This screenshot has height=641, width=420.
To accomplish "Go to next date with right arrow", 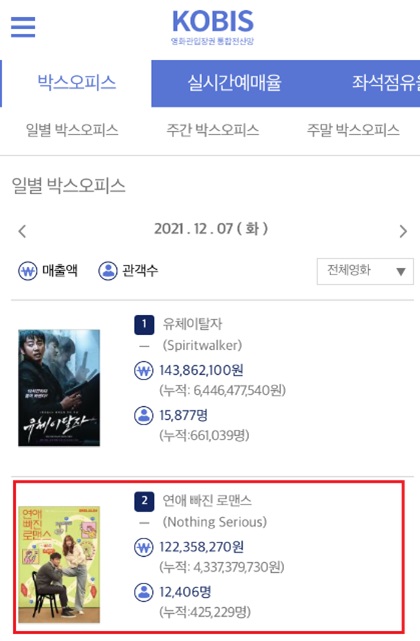I will click(x=403, y=231).
